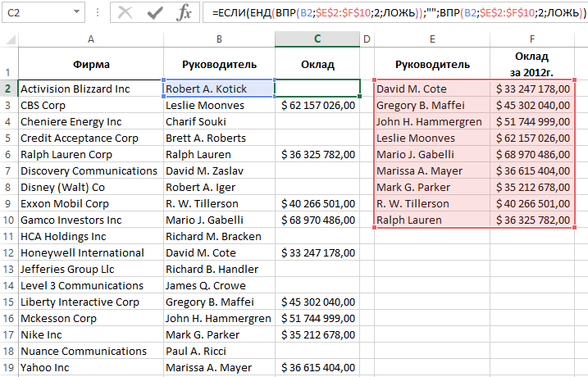
Task: Select row 2 header
Action: (8, 89)
